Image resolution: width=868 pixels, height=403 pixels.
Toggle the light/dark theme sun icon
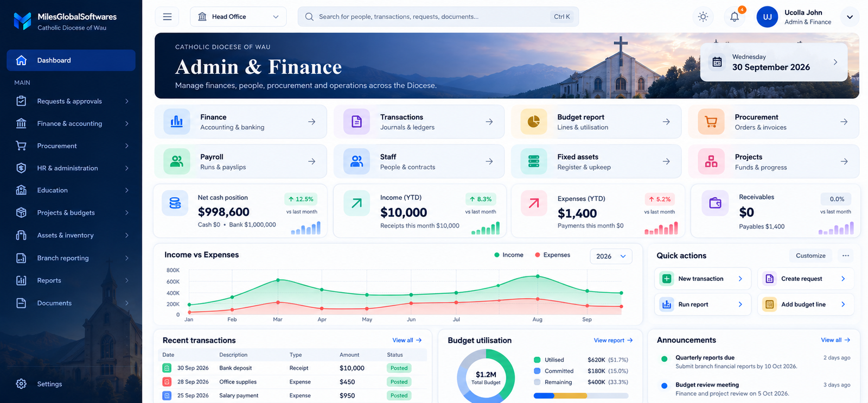pos(703,17)
